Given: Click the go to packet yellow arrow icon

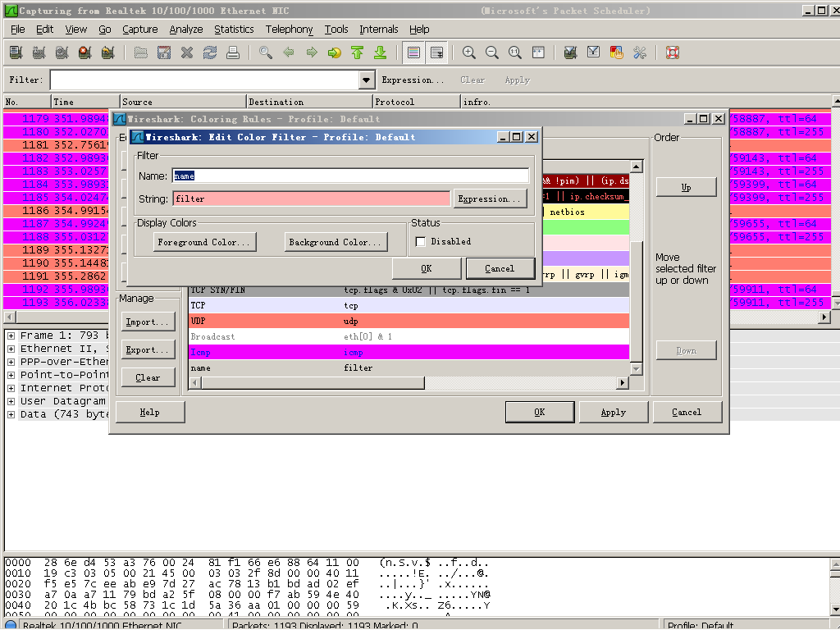Looking at the screenshot, I should (335, 52).
